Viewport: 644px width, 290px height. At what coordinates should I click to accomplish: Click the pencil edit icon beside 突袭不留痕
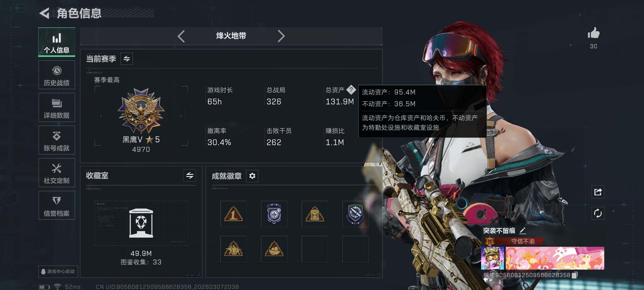coord(522,231)
